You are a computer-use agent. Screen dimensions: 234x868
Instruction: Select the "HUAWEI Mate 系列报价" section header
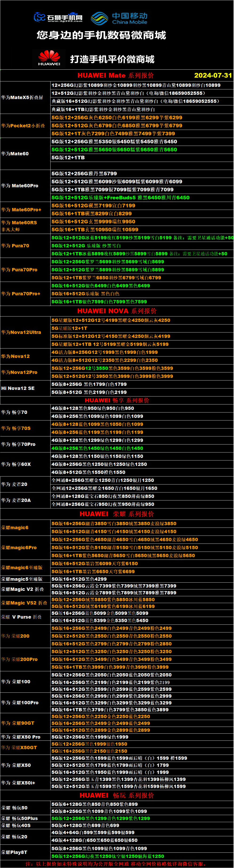click(115, 76)
